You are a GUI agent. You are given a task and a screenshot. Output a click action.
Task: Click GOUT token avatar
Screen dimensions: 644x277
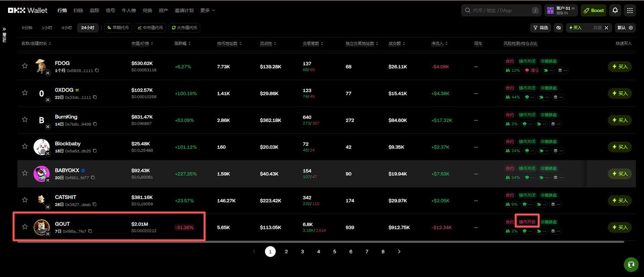(x=41, y=227)
